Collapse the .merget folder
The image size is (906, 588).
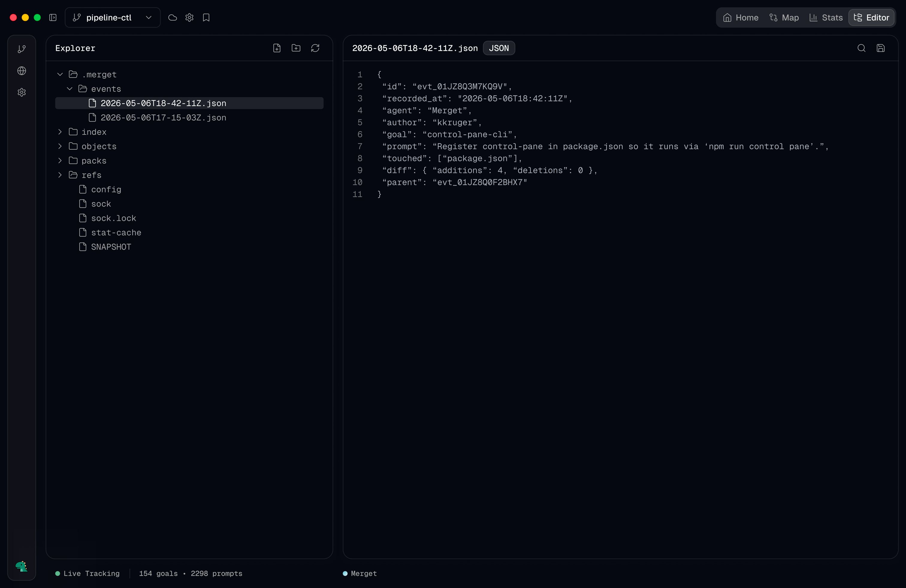60,74
